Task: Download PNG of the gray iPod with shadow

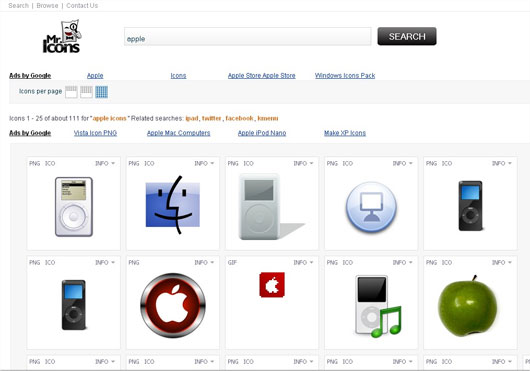Action: point(233,164)
